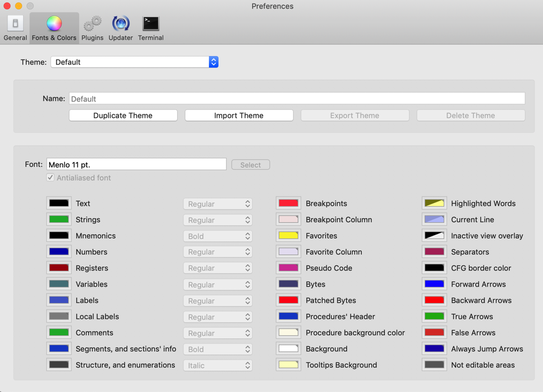Open Bold style dropdown for Mnemonics
This screenshot has width=543, height=392.
pos(218,236)
